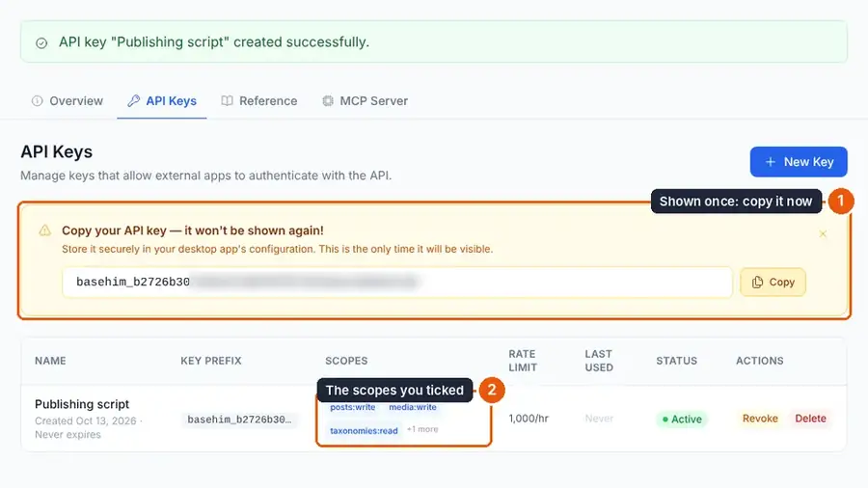Screen dimensions: 868x488
Task: Click the Created Oct 13, 2026 text
Action: coord(86,420)
